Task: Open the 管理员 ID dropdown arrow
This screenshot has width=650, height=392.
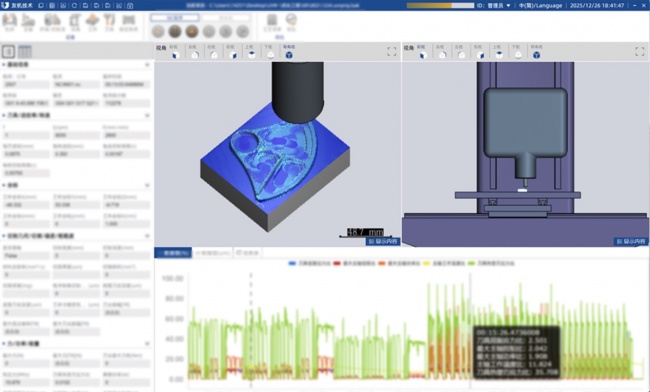Action: point(509,6)
